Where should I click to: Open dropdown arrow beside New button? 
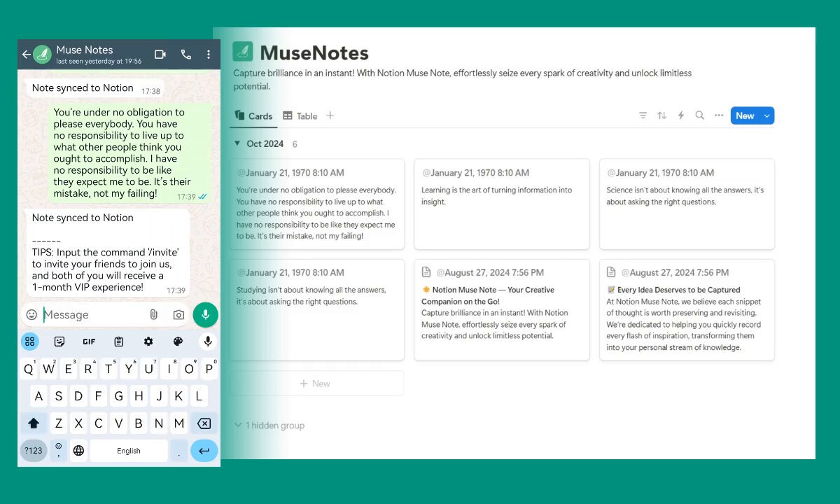(767, 116)
